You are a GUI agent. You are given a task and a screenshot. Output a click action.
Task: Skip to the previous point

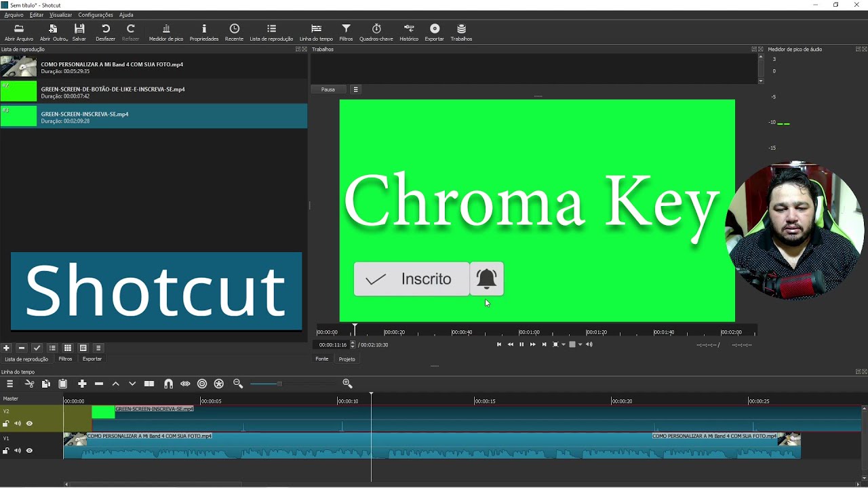tap(499, 344)
